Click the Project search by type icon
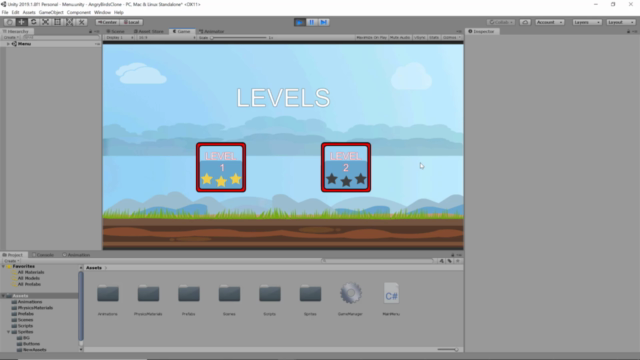 pyautogui.click(x=442, y=261)
